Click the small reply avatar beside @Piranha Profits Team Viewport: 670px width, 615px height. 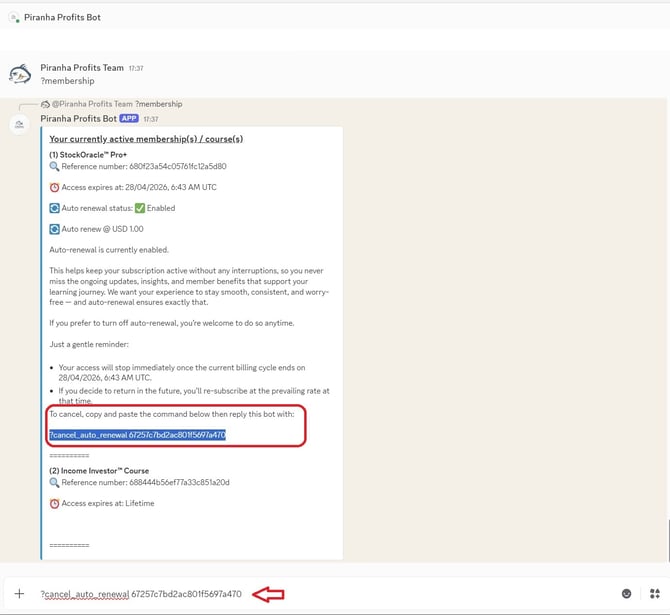45,104
